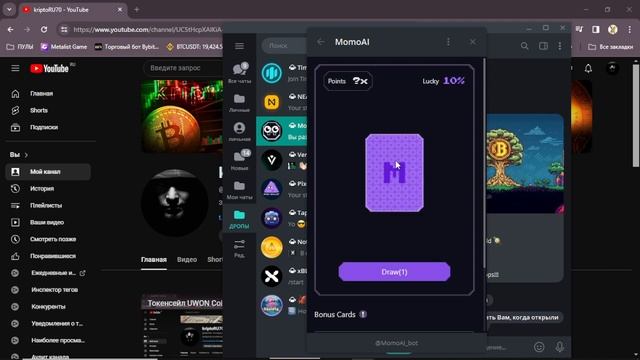Open the chat with teal bars avatar
Screen dimensions: 640x360
(281, 73)
